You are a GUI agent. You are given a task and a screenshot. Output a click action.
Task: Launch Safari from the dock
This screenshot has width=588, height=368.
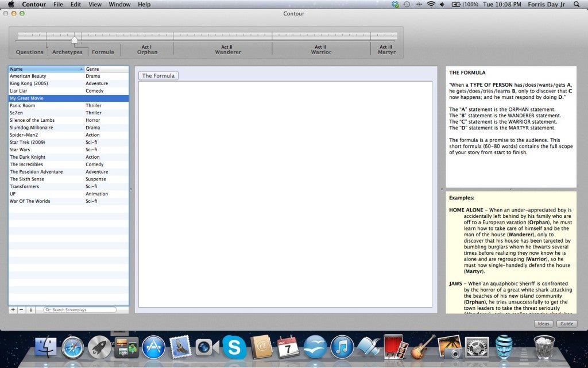point(73,347)
